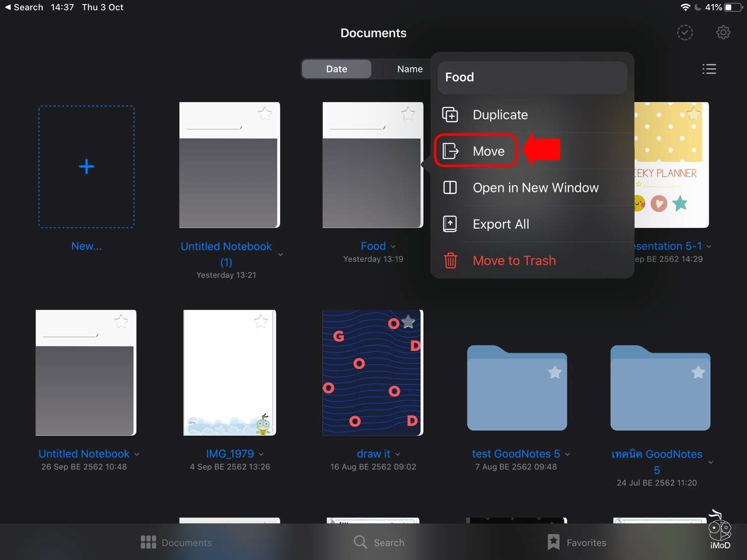Open Favorites via the star icon
The image size is (747, 560).
(x=553, y=541)
